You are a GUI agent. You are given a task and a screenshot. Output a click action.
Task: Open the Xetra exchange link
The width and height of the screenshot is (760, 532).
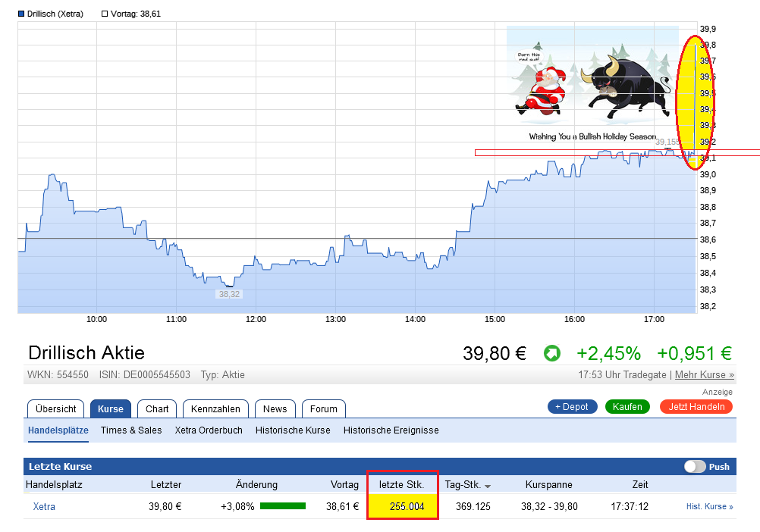44,507
